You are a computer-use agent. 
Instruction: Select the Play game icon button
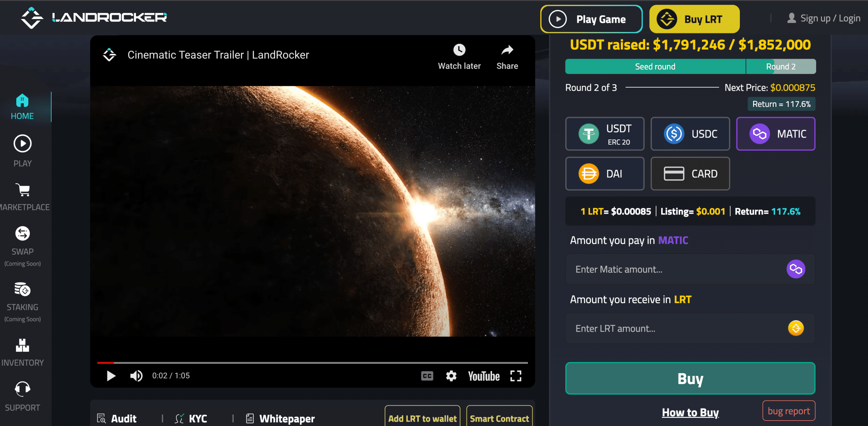(556, 19)
